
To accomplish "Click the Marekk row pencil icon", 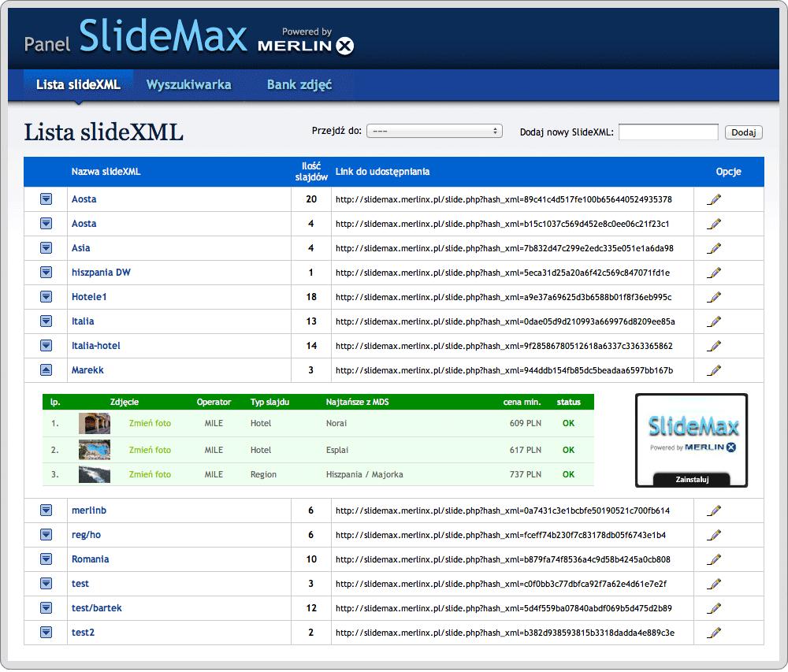I will [x=714, y=370].
